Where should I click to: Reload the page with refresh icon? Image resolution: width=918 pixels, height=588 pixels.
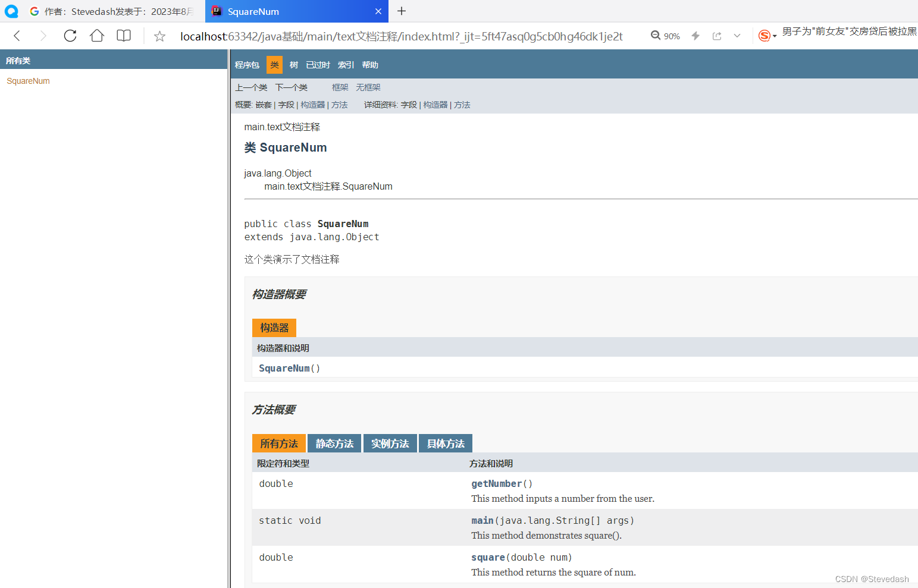click(70, 36)
